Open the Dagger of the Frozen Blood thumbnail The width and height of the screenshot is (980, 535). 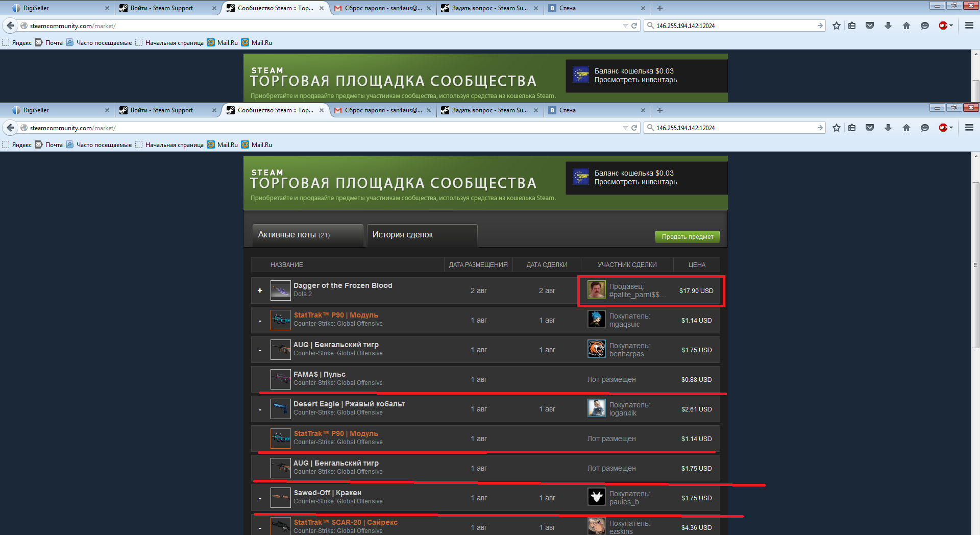click(x=280, y=290)
